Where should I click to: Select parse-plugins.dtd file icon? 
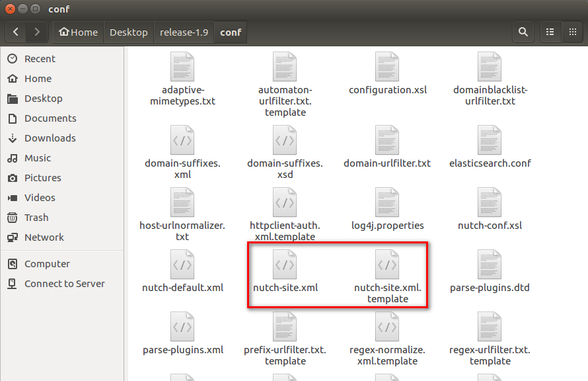490,265
